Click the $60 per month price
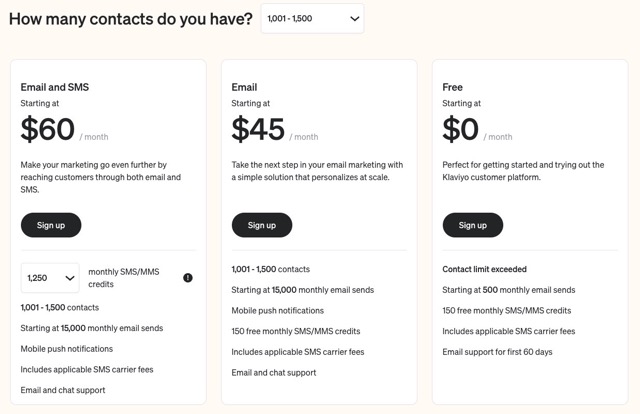This screenshot has width=640, height=414. point(48,129)
